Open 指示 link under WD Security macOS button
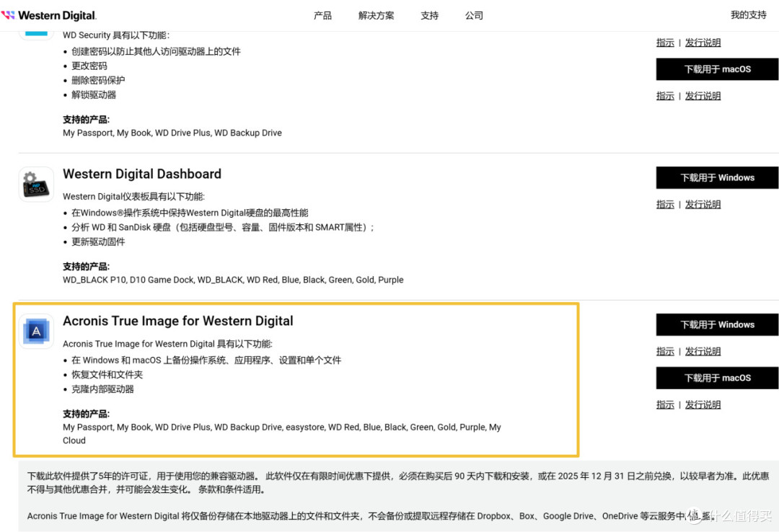 click(x=665, y=96)
